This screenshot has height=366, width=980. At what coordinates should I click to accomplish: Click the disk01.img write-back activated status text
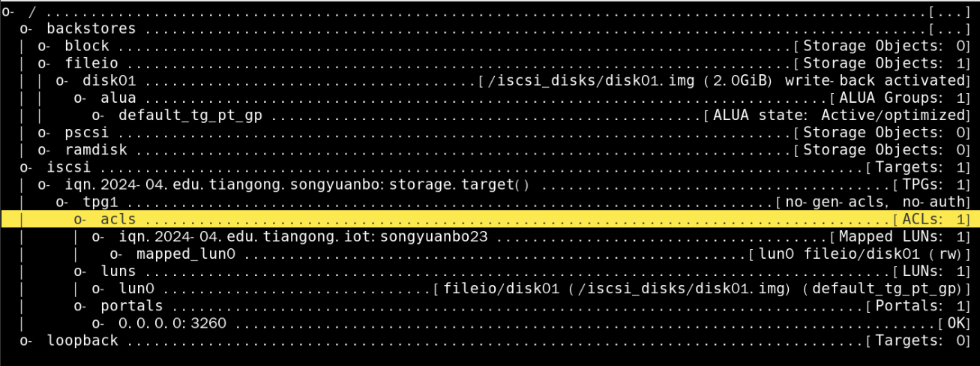click(721, 80)
